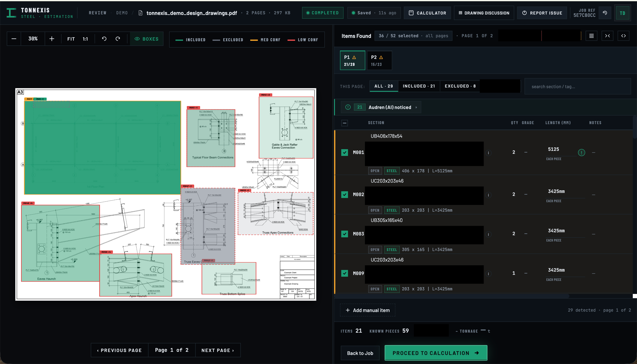637x364 pixels.
Task: Fit the drawing with the FIT button
Action: pos(71,39)
